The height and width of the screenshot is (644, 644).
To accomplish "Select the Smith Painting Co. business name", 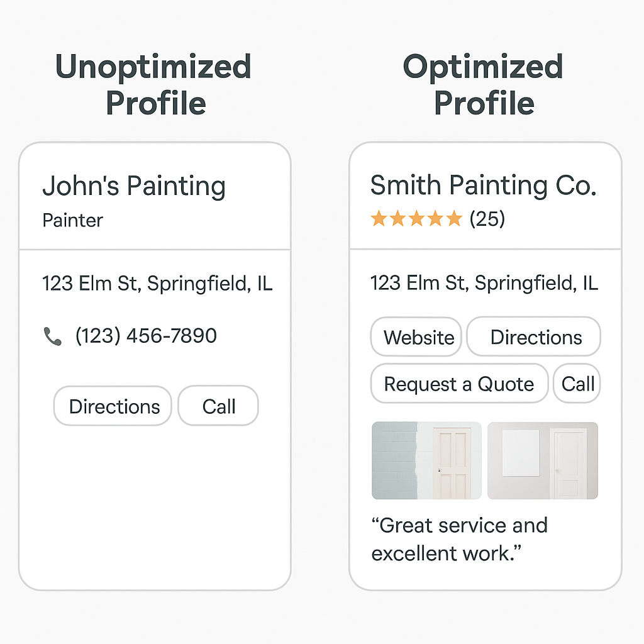I will click(484, 185).
